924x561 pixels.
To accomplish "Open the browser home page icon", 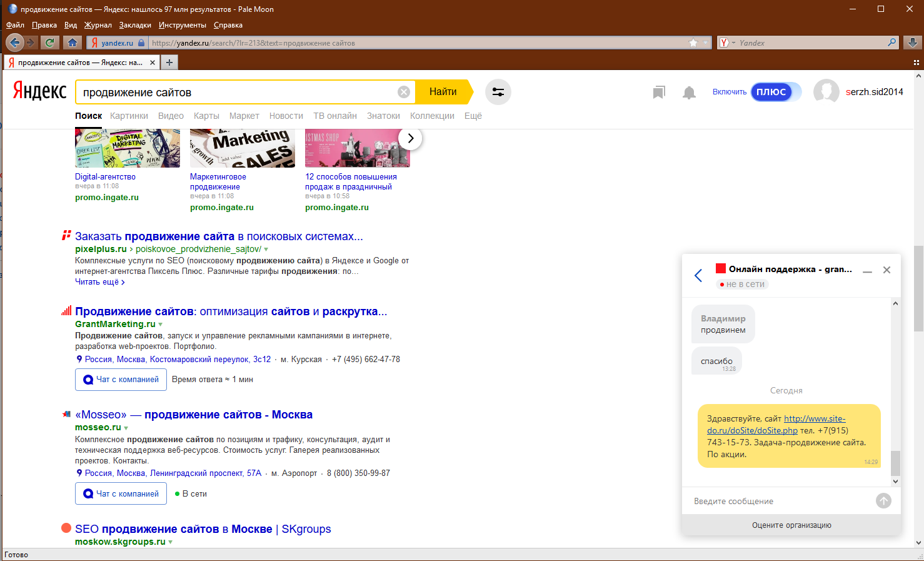I will pos(73,43).
